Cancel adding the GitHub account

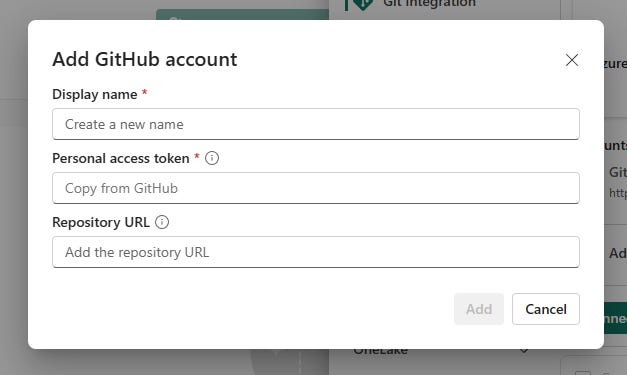pyautogui.click(x=546, y=309)
